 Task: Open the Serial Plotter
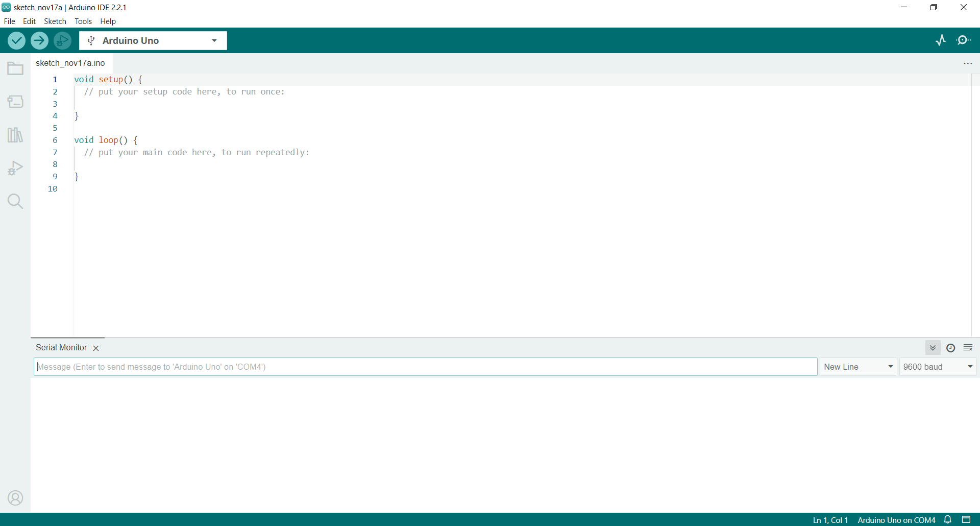[941, 40]
